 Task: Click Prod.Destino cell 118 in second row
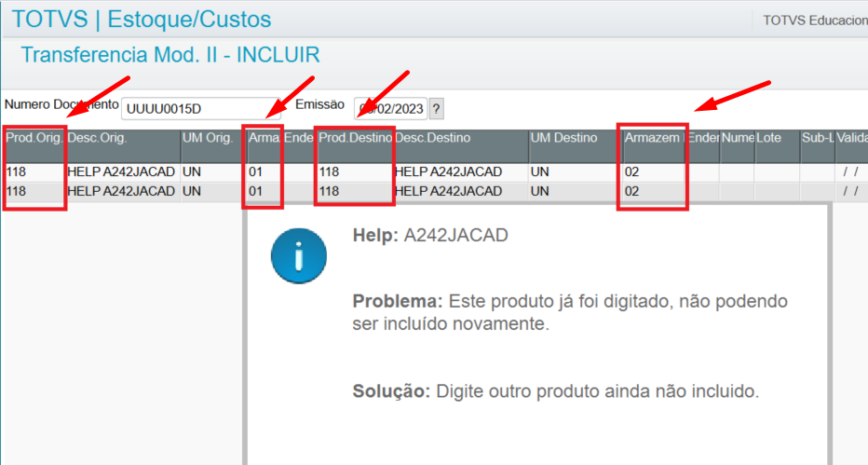356,192
